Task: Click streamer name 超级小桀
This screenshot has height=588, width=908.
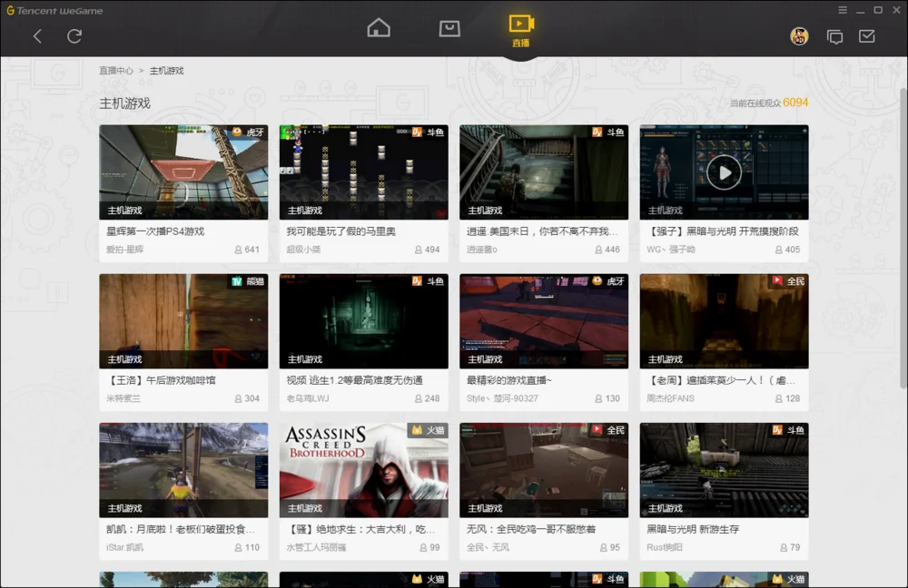Action: click(x=303, y=250)
